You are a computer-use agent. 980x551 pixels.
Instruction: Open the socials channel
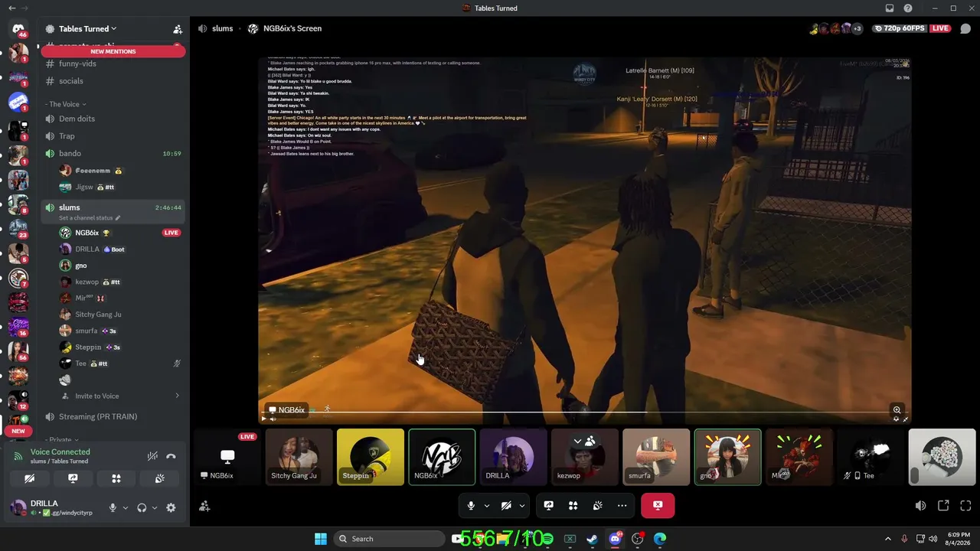(x=112, y=81)
